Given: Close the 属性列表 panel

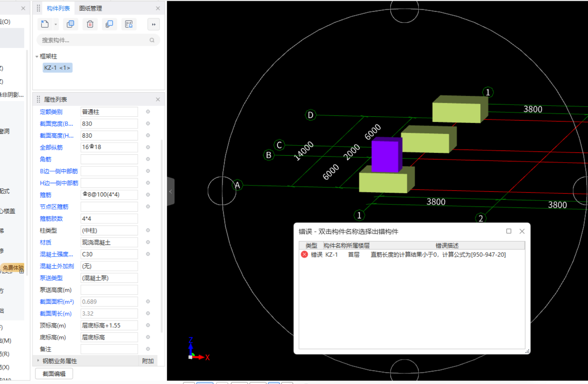Looking at the screenshot, I should click(x=158, y=99).
